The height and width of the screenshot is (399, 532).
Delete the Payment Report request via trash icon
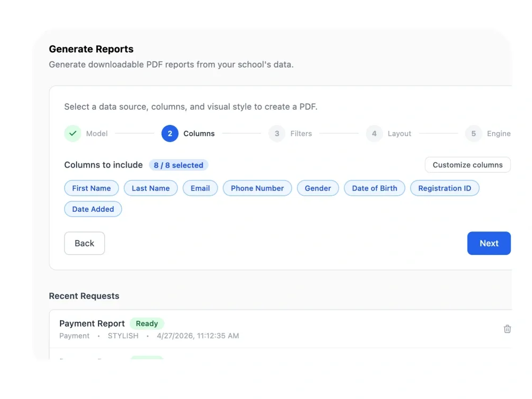(507, 329)
